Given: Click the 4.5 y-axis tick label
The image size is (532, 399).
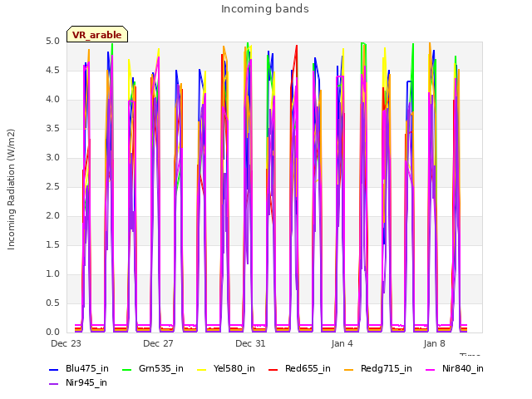Looking at the screenshot, I should coord(53,71).
